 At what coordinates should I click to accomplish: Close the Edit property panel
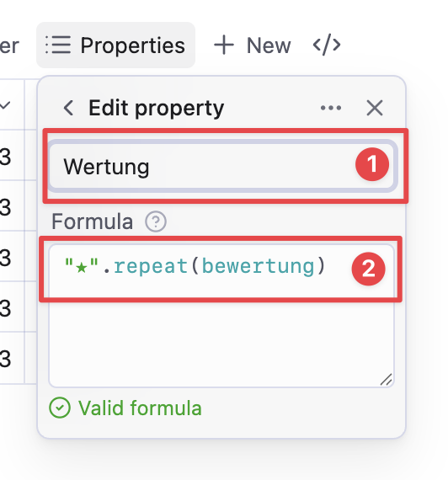click(375, 108)
